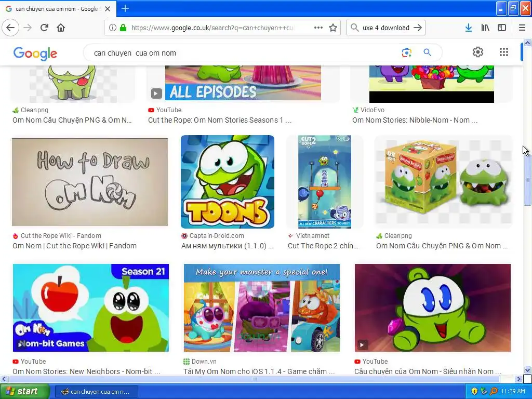Search by image with Google Lens icon
The image size is (532, 399).
pyautogui.click(x=406, y=52)
